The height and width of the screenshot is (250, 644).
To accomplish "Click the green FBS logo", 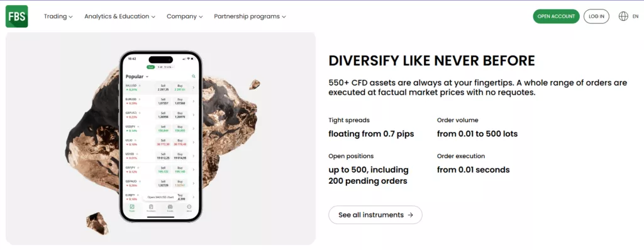I will point(17,16).
